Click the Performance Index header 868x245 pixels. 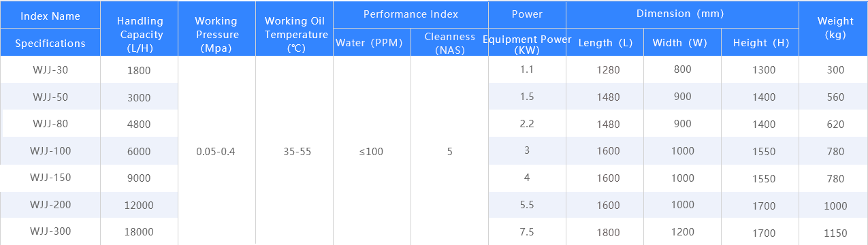(x=411, y=14)
